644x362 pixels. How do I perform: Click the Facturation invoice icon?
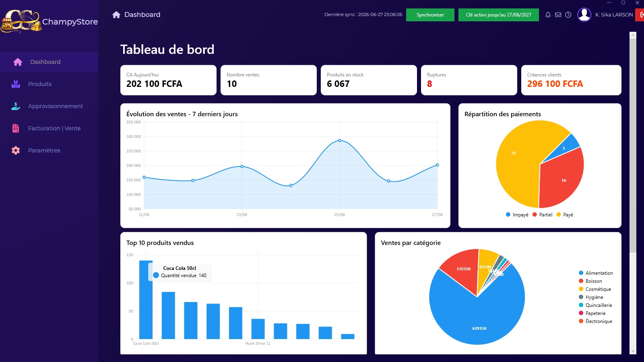coord(16,128)
